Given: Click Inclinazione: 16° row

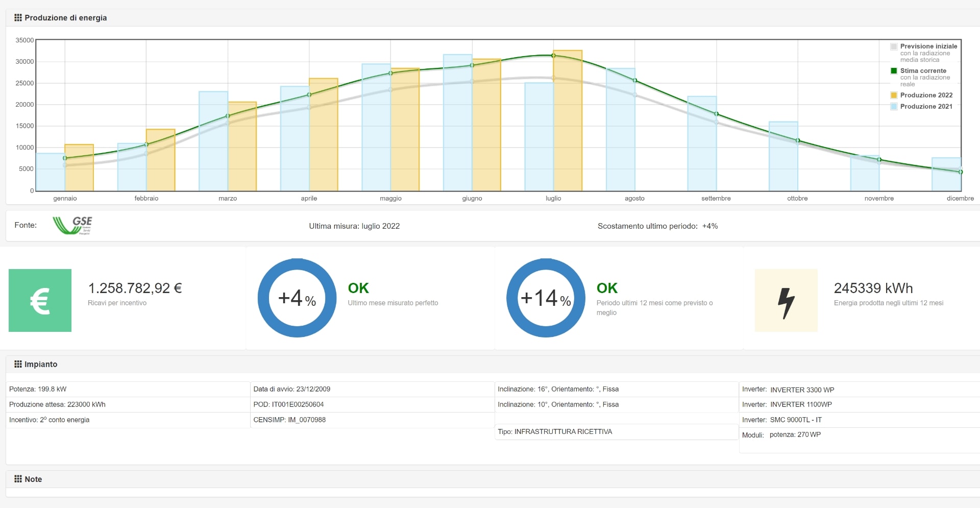Looking at the screenshot, I should (617, 389).
